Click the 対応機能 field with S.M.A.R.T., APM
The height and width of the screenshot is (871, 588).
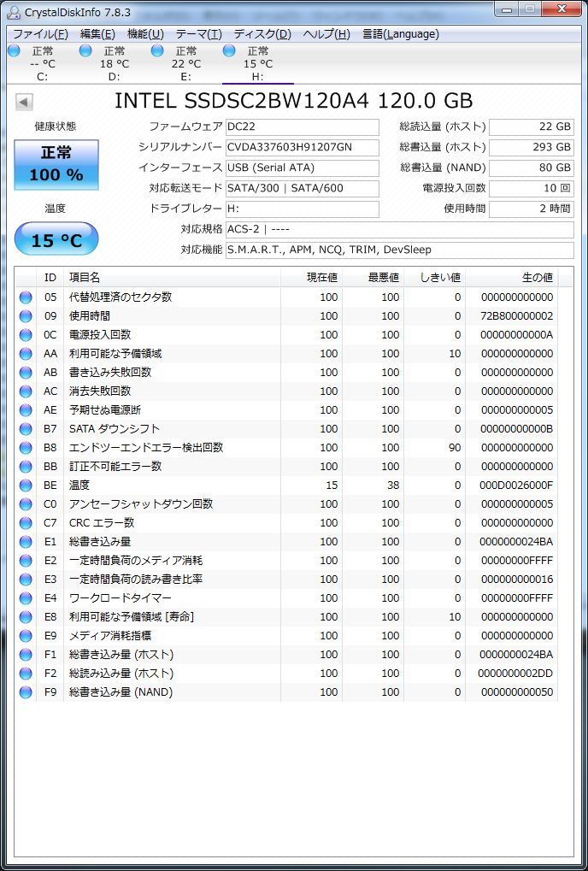coord(400,250)
